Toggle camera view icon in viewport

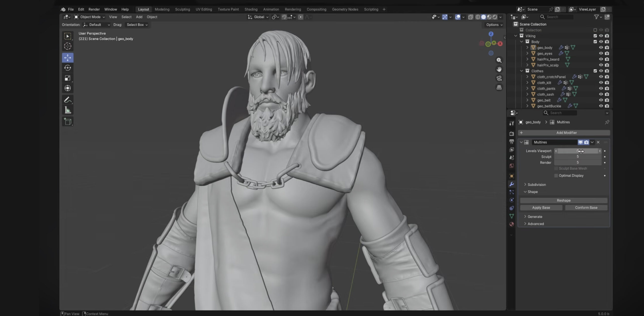pos(499,78)
